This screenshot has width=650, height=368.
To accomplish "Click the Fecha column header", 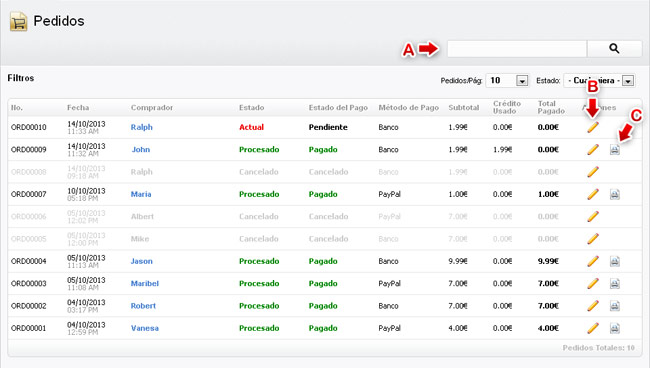I will coord(78,108).
